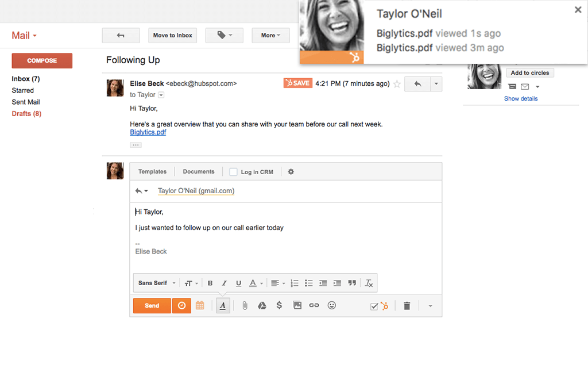Switch to the Templates tab
Viewport: 588px width, 368px height.
tap(152, 171)
